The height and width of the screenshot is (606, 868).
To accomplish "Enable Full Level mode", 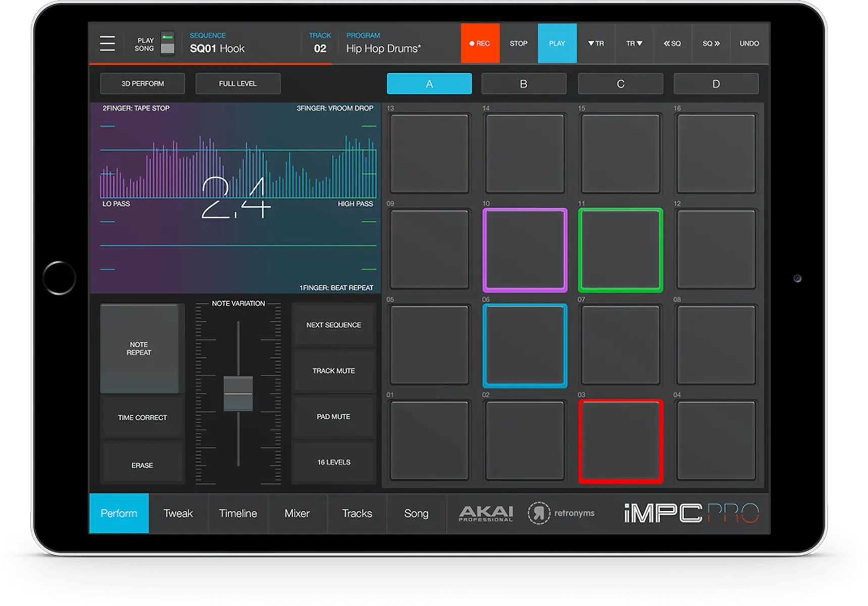I will pos(238,84).
